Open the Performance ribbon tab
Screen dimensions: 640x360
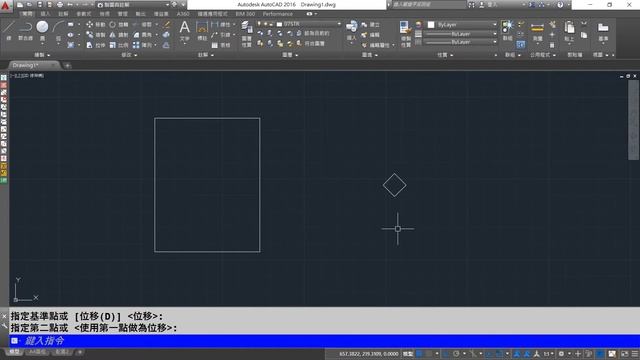(278, 14)
